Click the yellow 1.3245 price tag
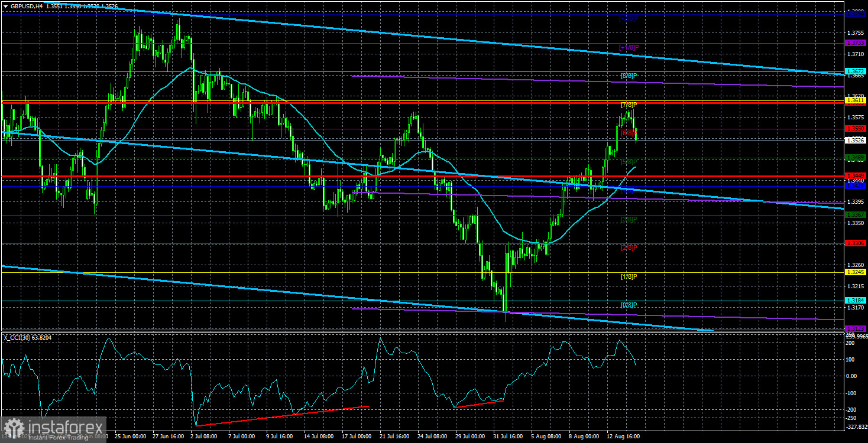This screenshot has height=443, width=868. [856, 272]
